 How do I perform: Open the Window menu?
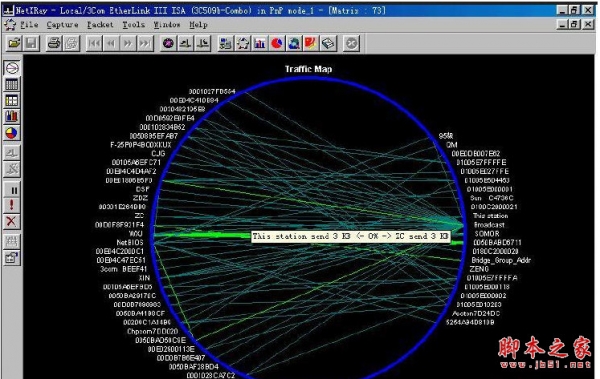pyautogui.click(x=167, y=25)
